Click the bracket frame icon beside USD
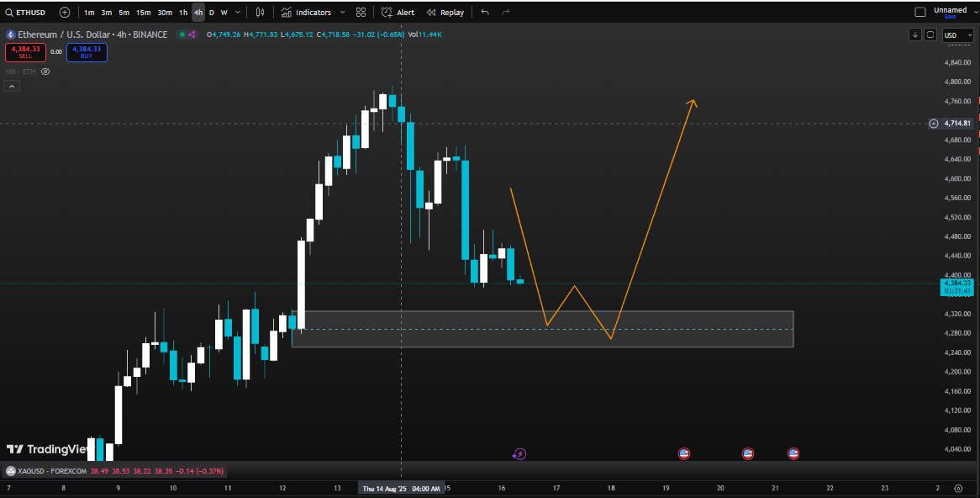Screen dimensions: 980x498 (930, 35)
